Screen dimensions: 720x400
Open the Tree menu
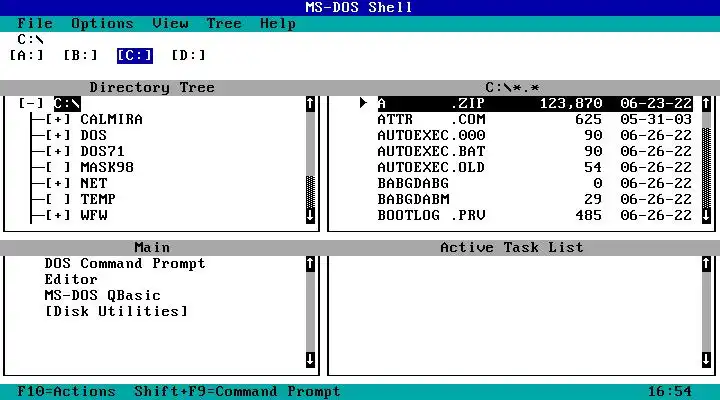pyautogui.click(x=224, y=23)
